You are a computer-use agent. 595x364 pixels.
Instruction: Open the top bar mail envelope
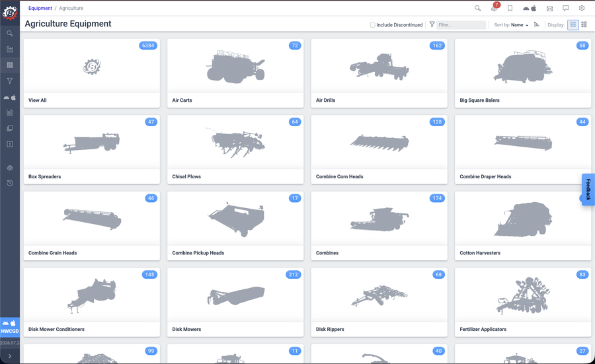(549, 9)
